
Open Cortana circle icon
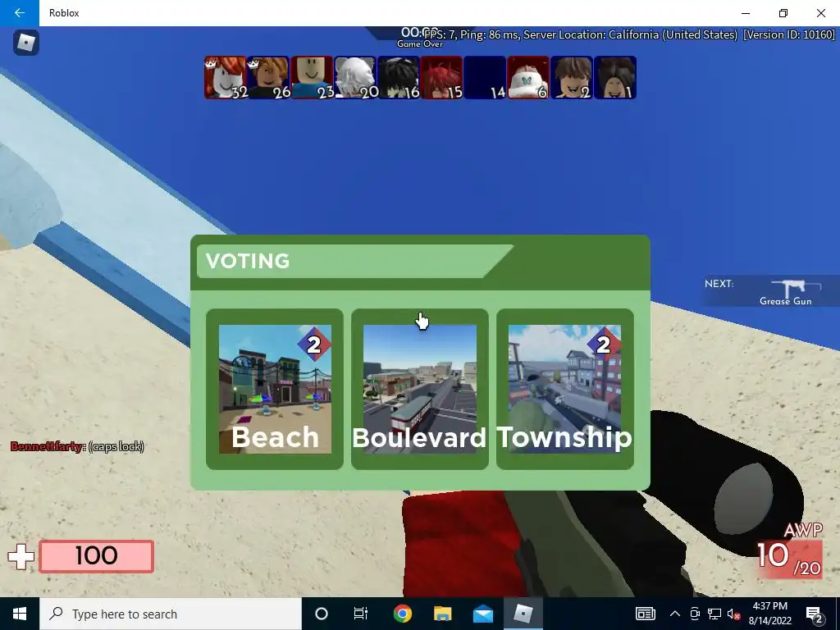[322, 614]
